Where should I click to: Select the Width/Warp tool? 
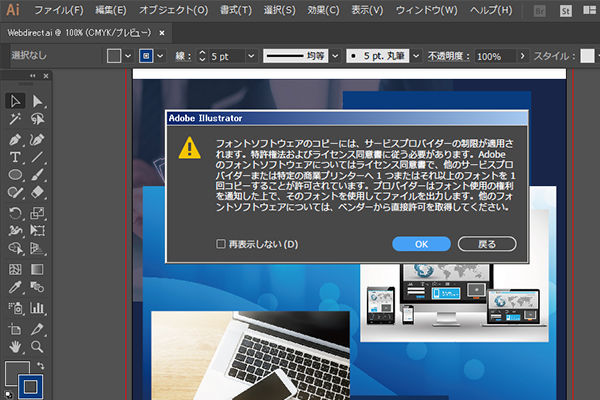click(15, 230)
